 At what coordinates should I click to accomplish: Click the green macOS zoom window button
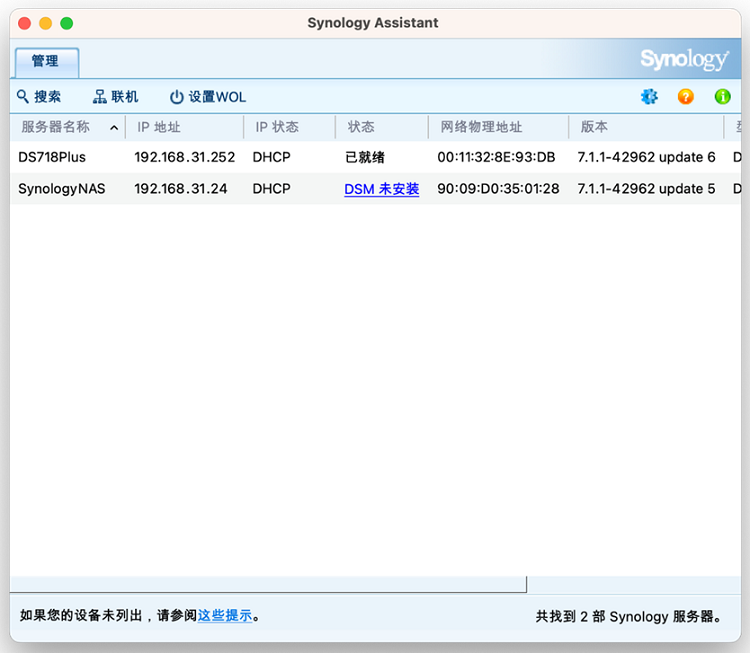(66, 23)
